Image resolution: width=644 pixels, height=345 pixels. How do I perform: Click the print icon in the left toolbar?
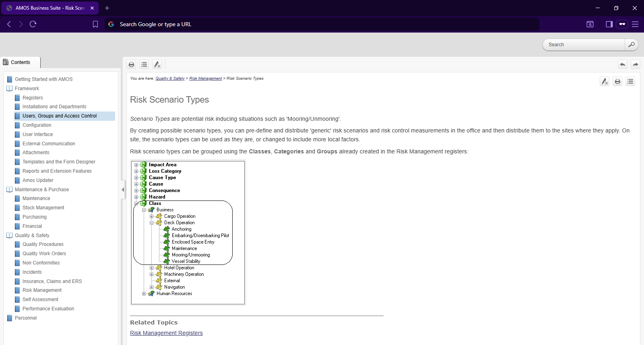pos(131,64)
